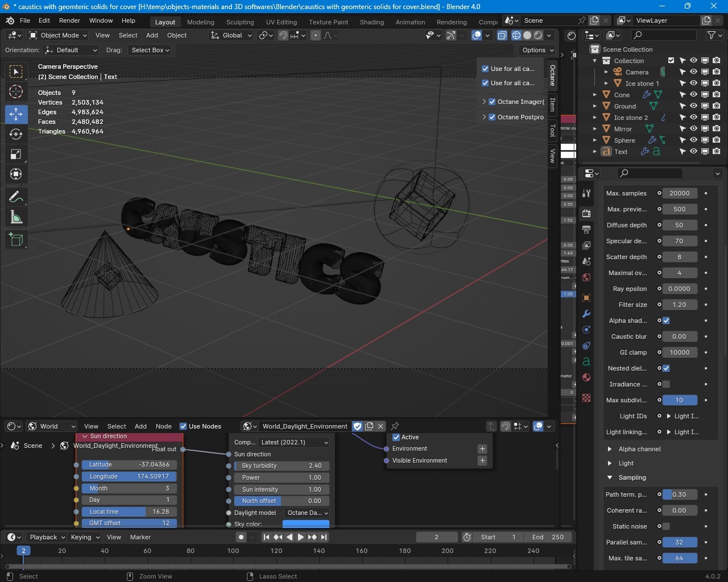Image resolution: width=728 pixels, height=582 pixels.
Task: Expand the Alpha channel panel
Action: click(x=639, y=449)
